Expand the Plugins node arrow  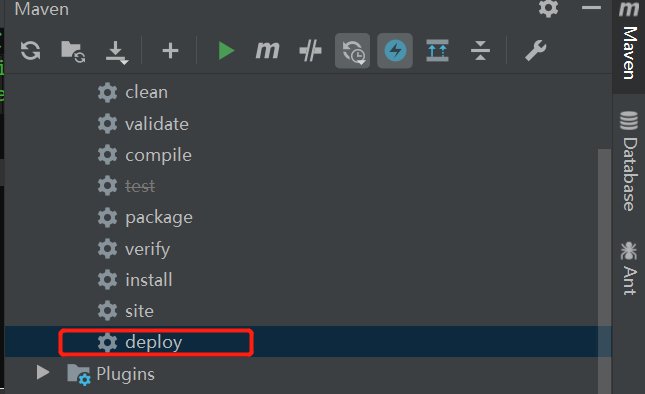[43, 372]
